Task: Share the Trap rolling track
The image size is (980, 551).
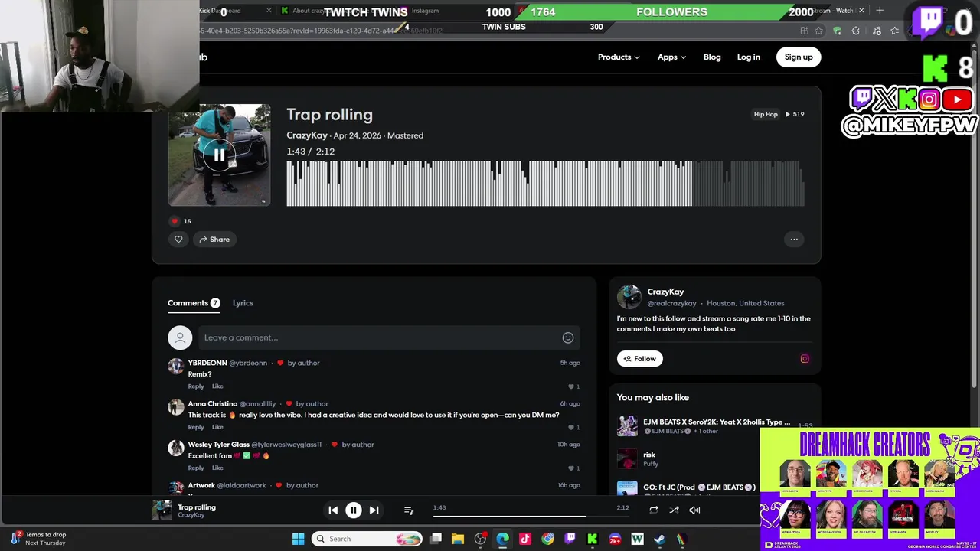Action: tap(214, 240)
